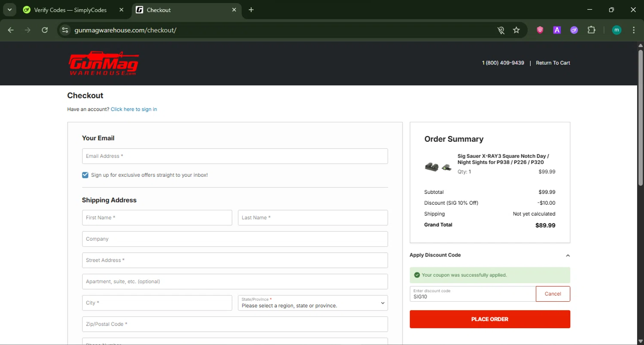Open the Chrome profile avatar

pyautogui.click(x=617, y=30)
